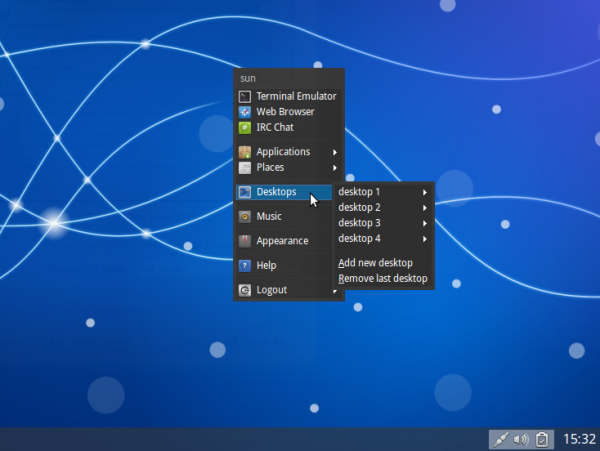Viewport: 600px width, 451px height.
Task: Choose desktop 1 in the submenu
Action: 360,192
